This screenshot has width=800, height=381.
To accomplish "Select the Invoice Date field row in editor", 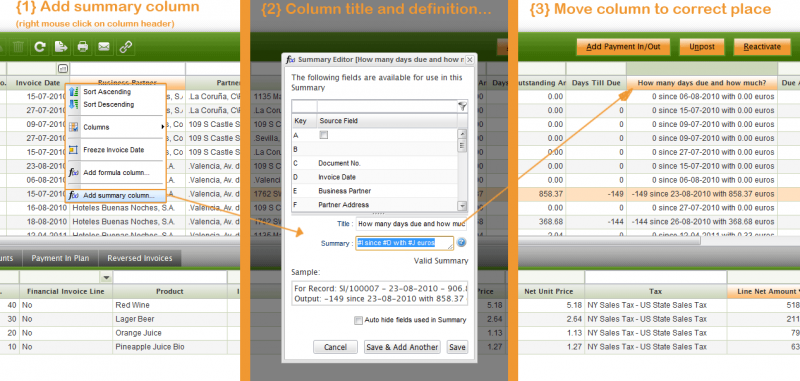I will tap(375, 177).
